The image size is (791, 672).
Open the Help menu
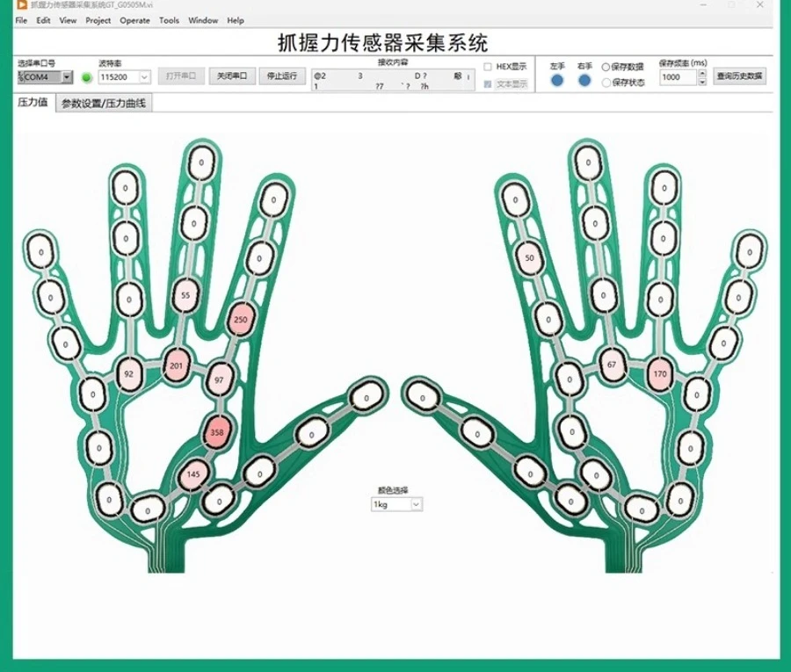235,21
